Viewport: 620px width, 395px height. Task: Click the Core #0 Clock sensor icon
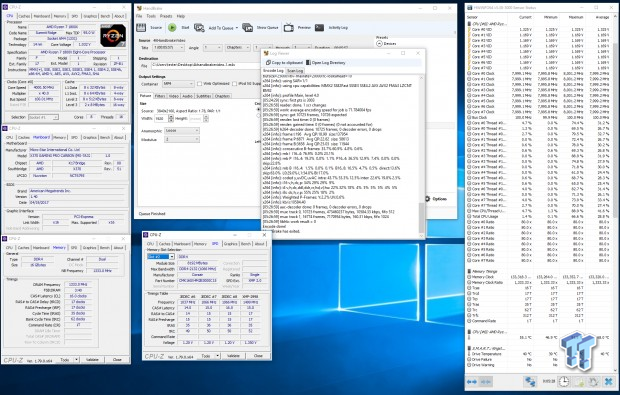(469, 73)
